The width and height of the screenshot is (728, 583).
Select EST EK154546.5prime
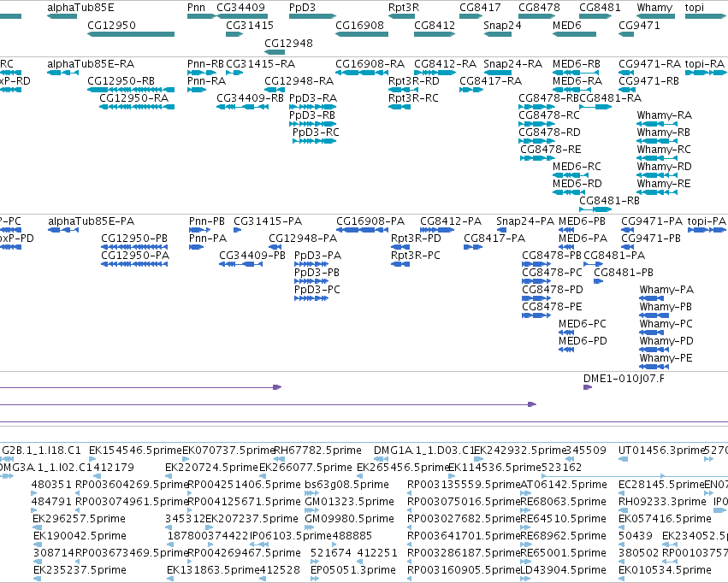pyautogui.click(x=135, y=450)
